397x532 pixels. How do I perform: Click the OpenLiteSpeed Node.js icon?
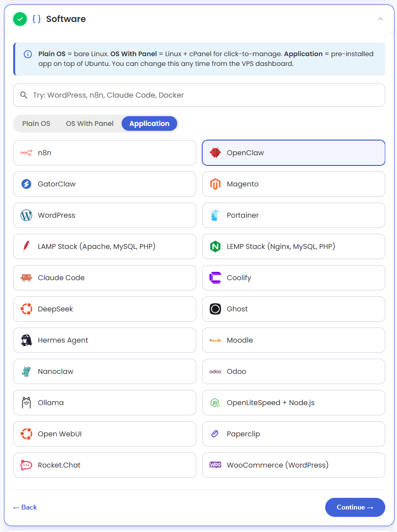pyautogui.click(x=215, y=403)
